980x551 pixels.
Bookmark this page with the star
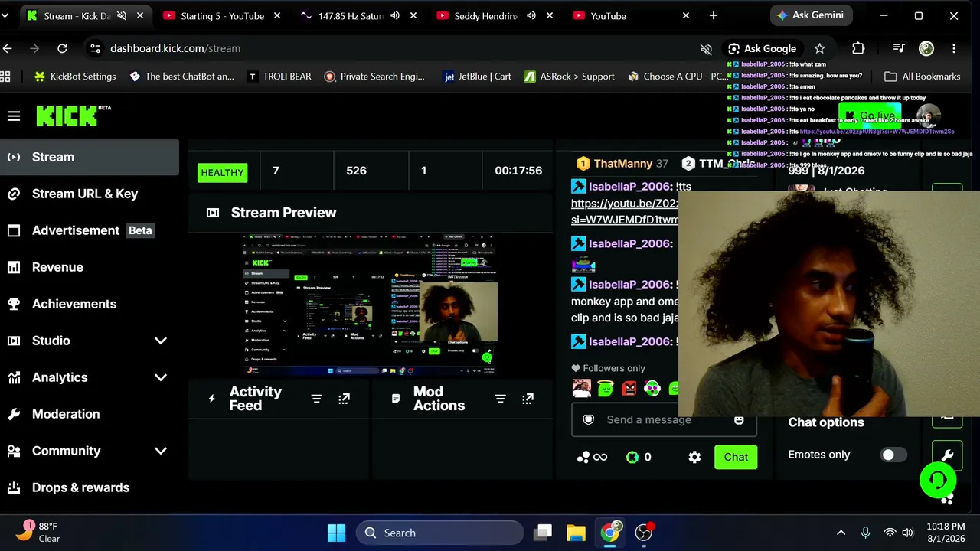[x=820, y=48]
